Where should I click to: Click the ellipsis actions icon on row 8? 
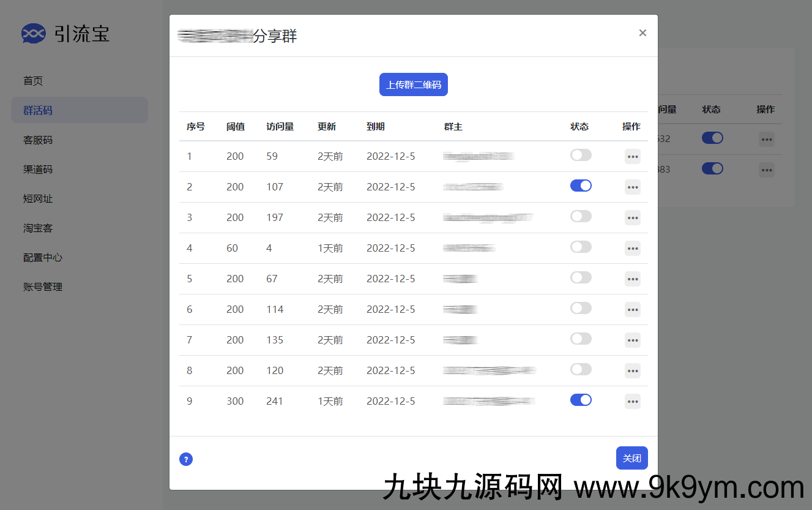click(632, 371)
